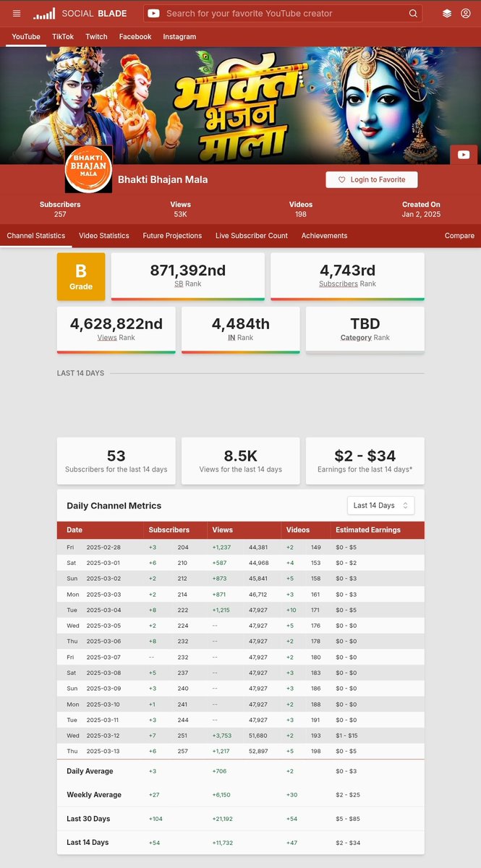Click the $2 - $34 earnings card

click(365, 461)
